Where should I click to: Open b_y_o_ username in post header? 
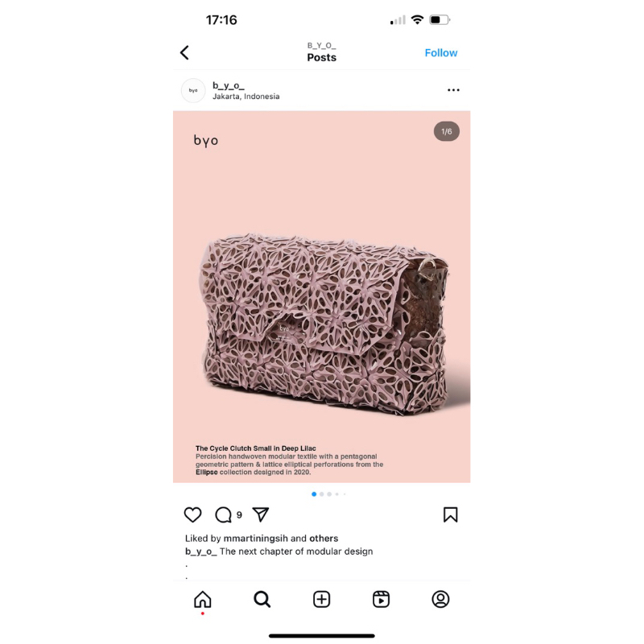pos(229,86)
